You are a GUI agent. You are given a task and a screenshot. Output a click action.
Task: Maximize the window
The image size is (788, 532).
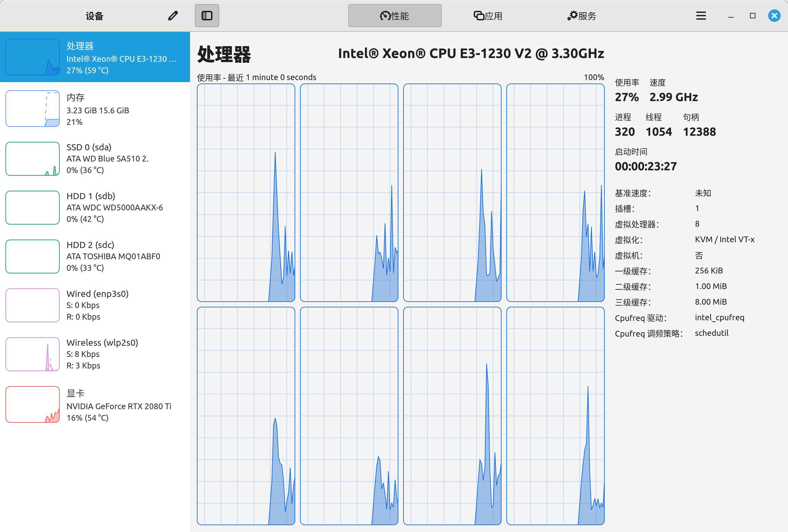tap(753, 16)
